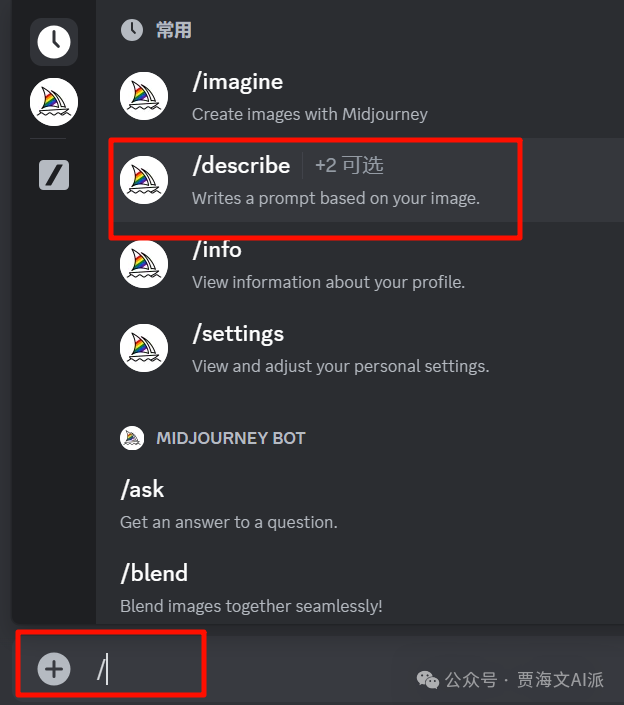The height and width of the screenshot is (705, 624).
Task: Select the /ask command
Action: click(x=360, y=504)
